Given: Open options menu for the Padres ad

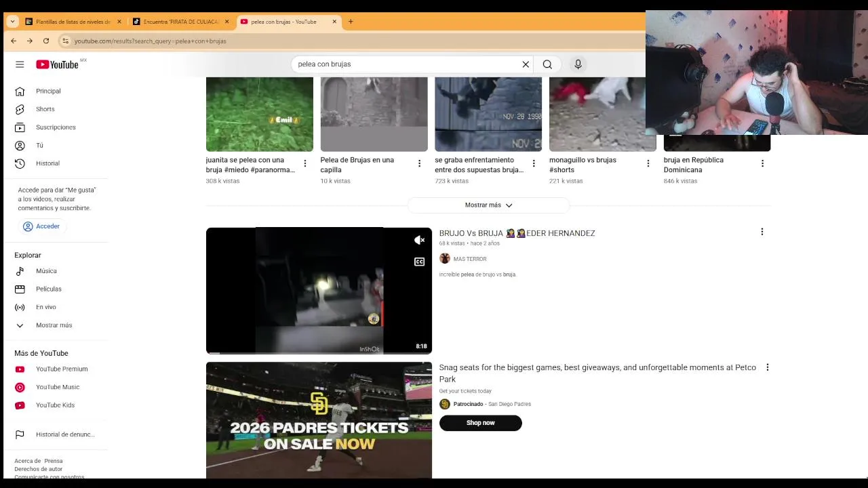Looking at the screenshot, I should point(768,367).
